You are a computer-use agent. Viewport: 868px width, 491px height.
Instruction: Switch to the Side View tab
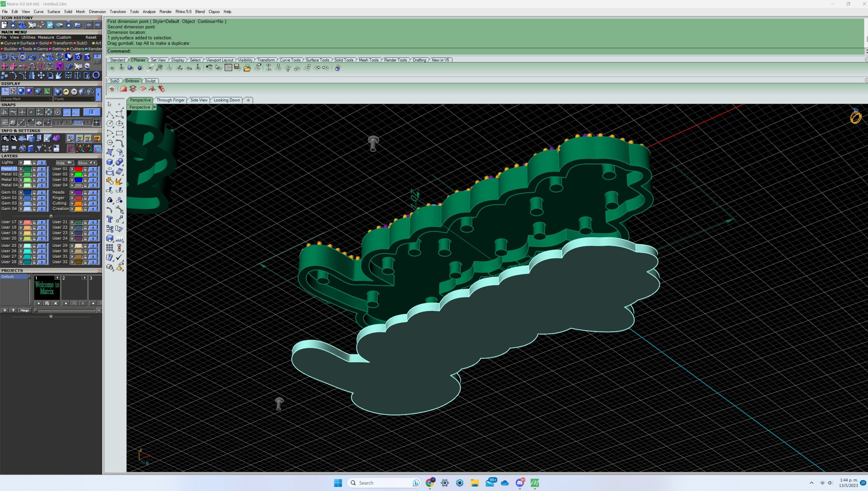pyautogui.click(x=199, y=100)
